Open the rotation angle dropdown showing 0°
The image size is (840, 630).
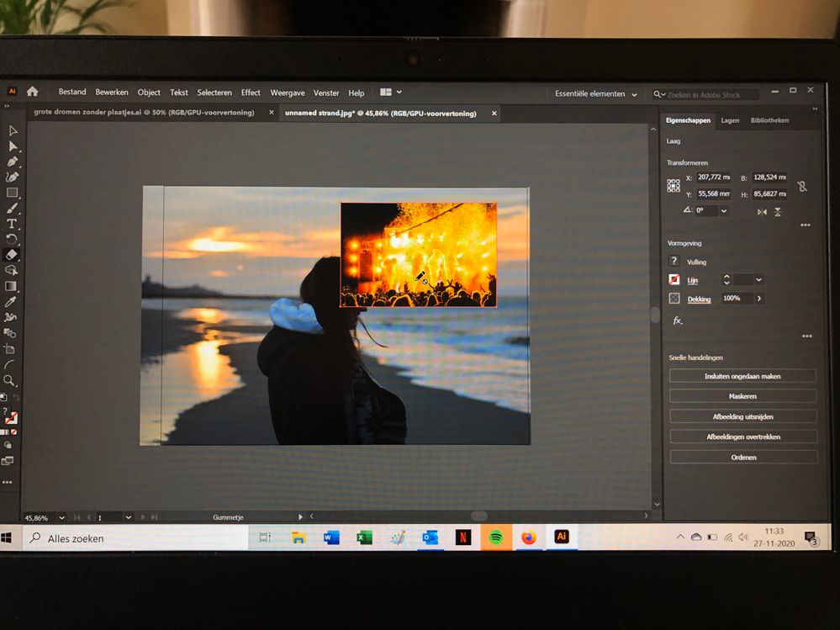(x=723, y=211)
